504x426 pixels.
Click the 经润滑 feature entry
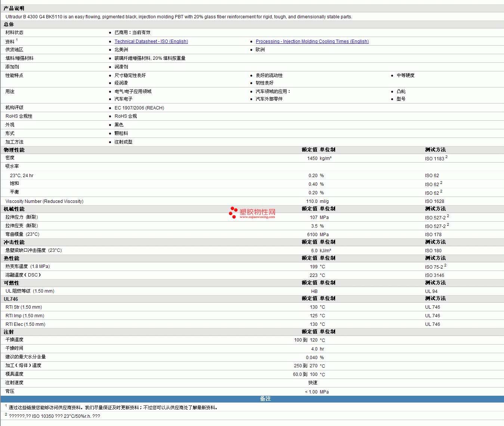tap(121, 83)
